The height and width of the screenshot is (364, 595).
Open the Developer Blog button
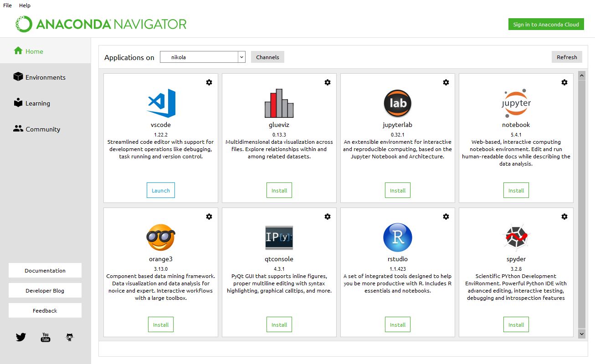click(45, 290)
